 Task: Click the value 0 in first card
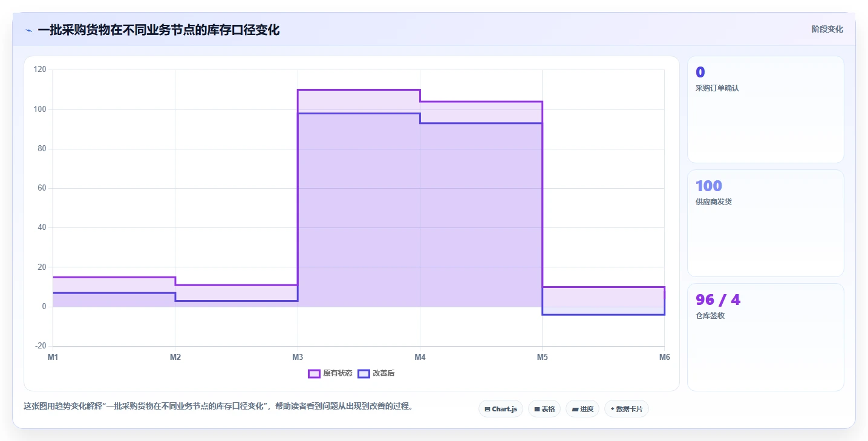click(700, 72)
